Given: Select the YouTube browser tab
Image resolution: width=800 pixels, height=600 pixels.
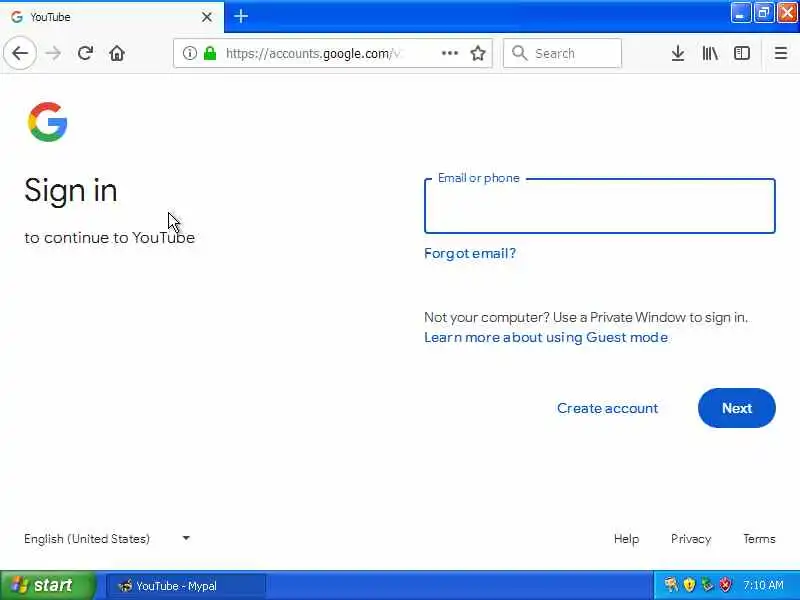Looking at the screenshot, I should pyautogui.click(x=112, y=17).
